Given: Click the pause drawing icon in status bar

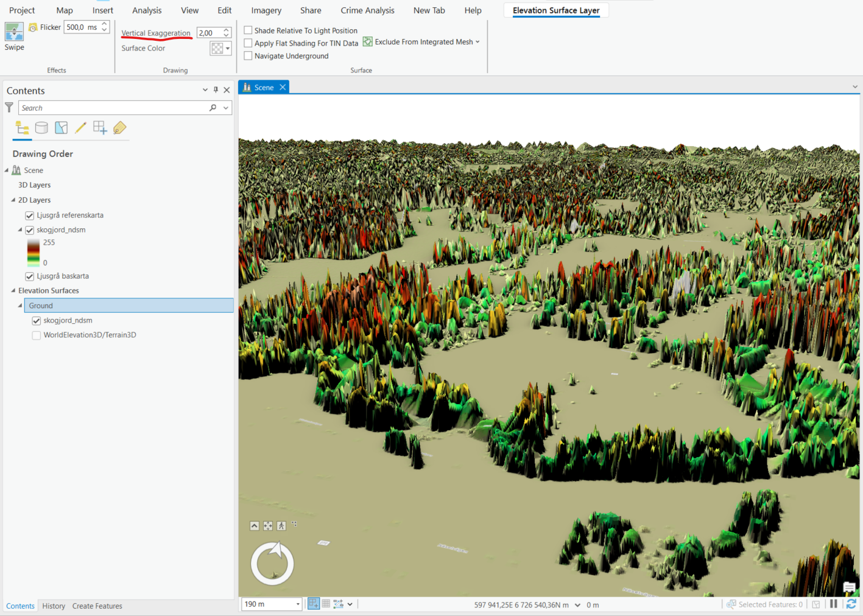Looking at the screenshot, I should tap(833, 604).
